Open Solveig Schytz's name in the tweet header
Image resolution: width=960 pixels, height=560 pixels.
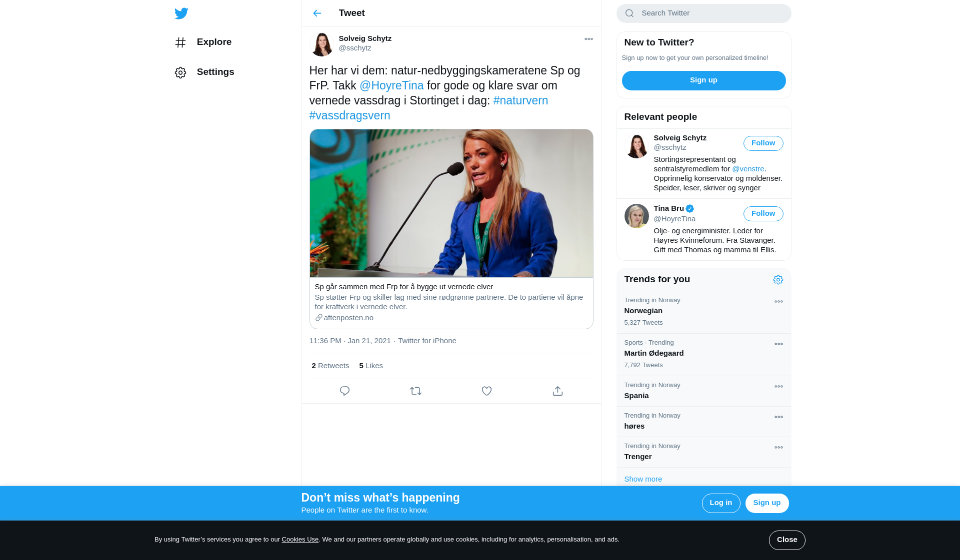365,38
